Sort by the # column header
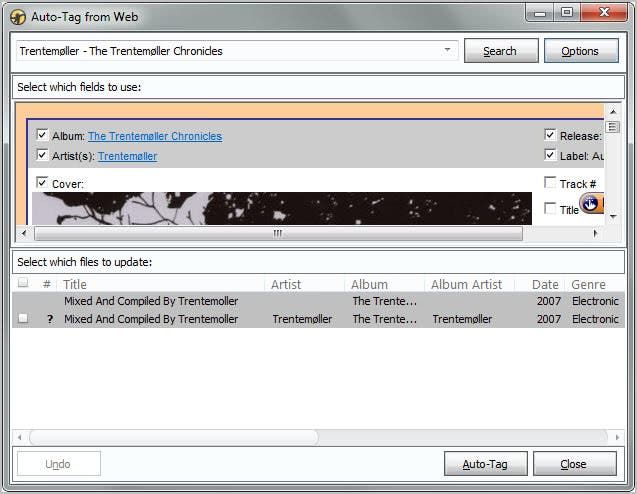 [47, 284]
